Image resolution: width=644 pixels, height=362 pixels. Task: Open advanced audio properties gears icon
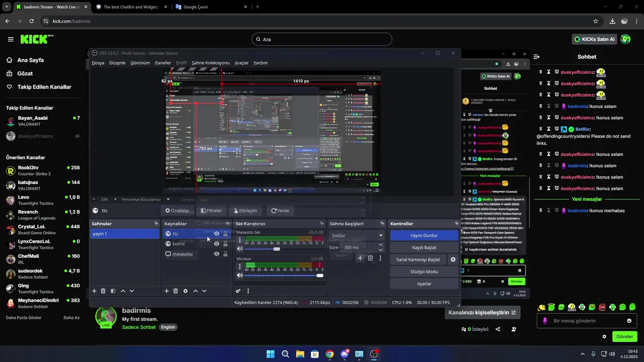pos(238,291)
